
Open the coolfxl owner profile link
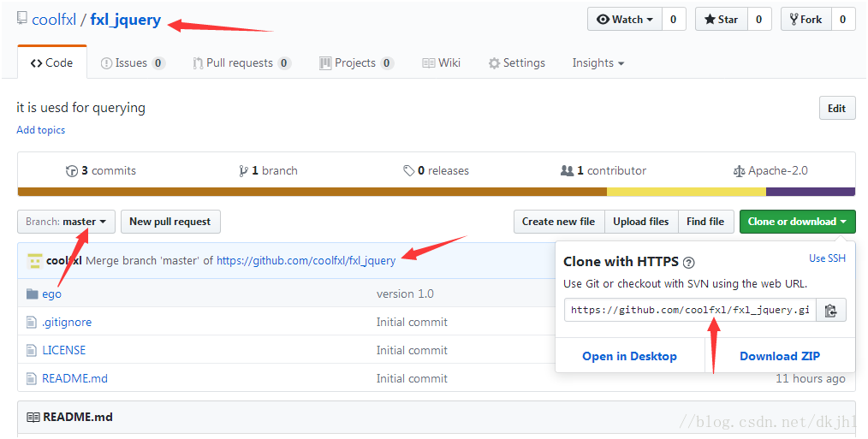pyautogui.click(x=54, y=20)
